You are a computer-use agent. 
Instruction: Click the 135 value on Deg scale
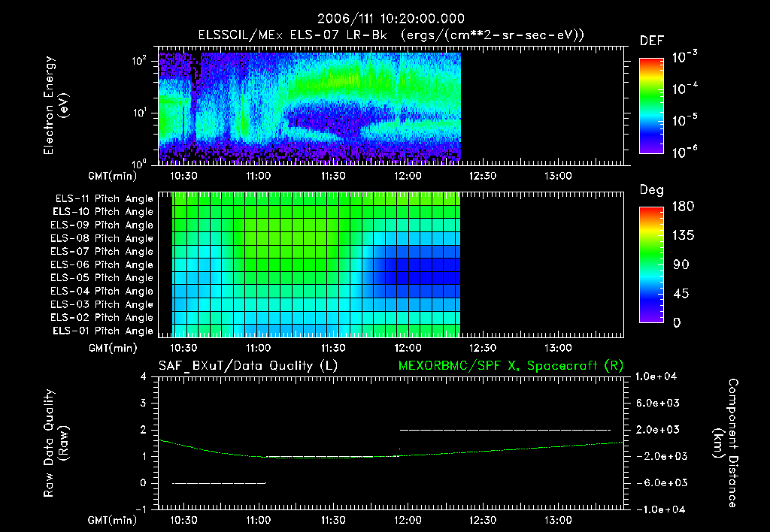(x=684, y=236)
